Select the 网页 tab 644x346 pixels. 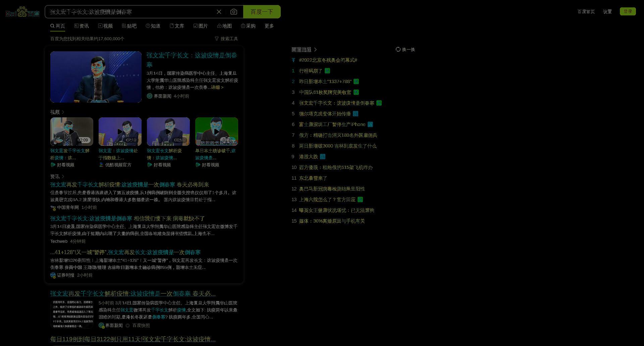(58, 26)
